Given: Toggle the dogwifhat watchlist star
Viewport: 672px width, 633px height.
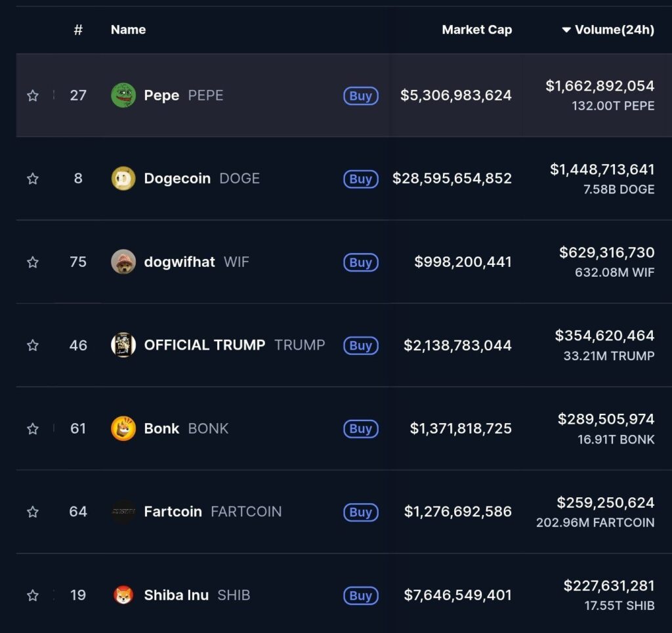Looking at the screenshot, I should point(33,262).
